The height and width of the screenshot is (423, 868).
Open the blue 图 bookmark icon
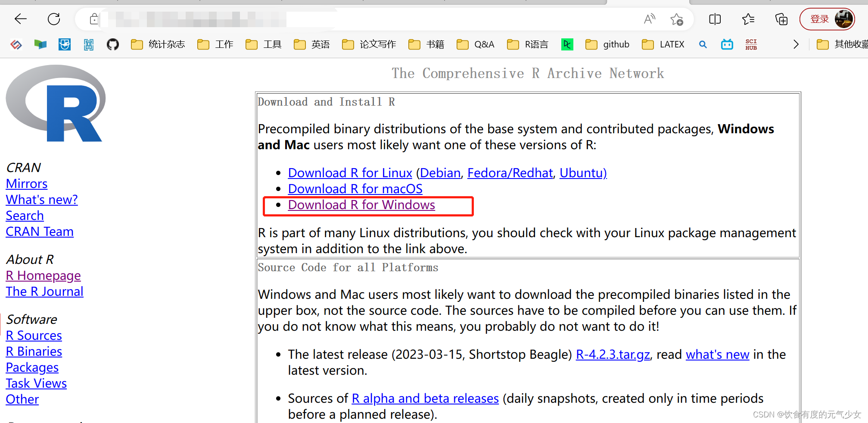coord(89,44)
